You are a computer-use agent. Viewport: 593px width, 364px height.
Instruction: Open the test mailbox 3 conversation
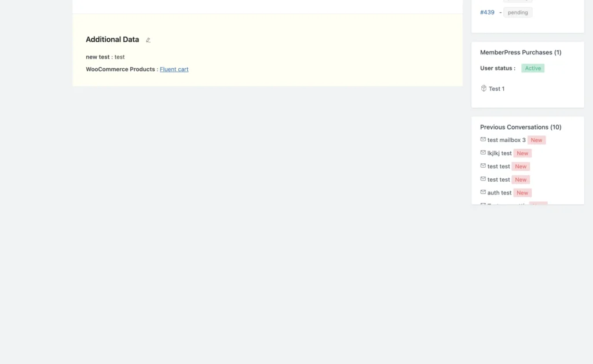(506, 140)
